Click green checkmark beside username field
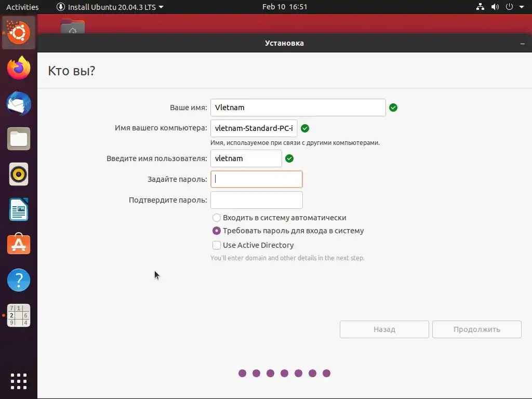 [289, 158]
